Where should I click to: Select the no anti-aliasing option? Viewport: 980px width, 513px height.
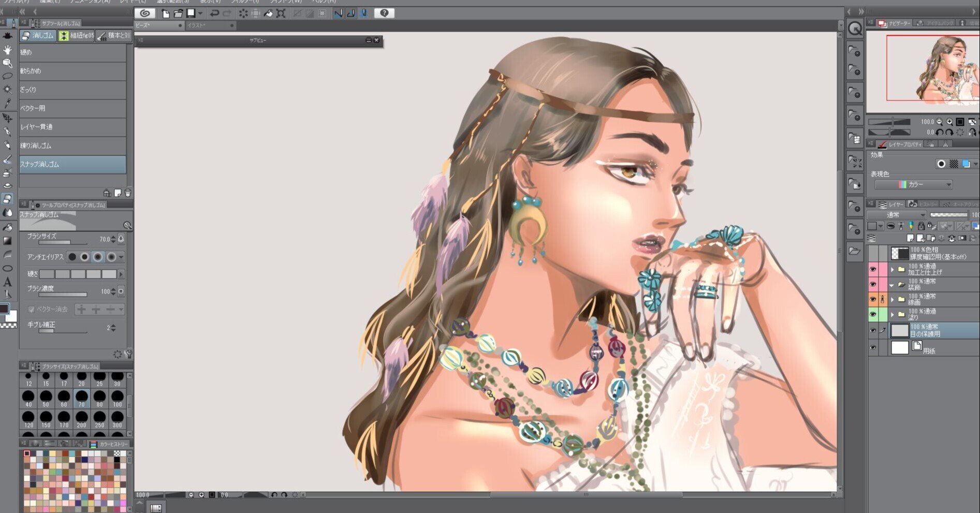pos(72,257)
